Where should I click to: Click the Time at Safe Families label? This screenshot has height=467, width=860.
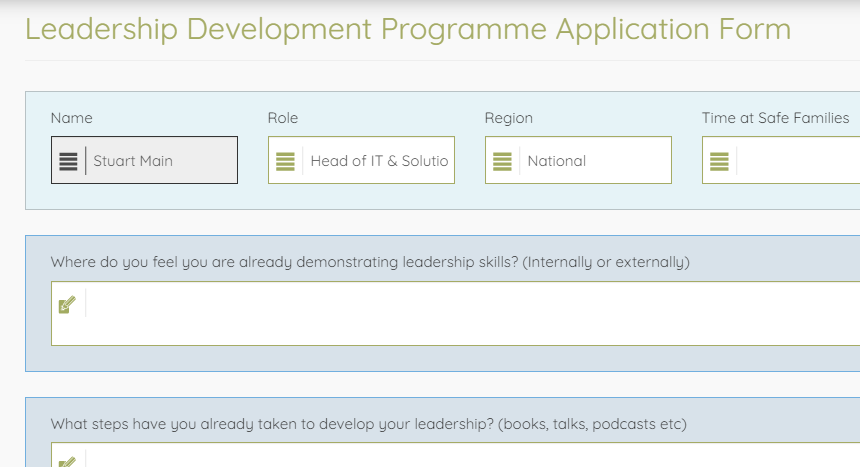(x=775, y=118)
